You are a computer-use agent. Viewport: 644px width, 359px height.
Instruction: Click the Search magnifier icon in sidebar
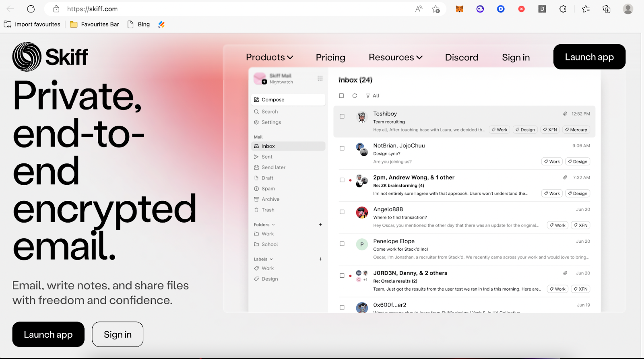point(256,112)
